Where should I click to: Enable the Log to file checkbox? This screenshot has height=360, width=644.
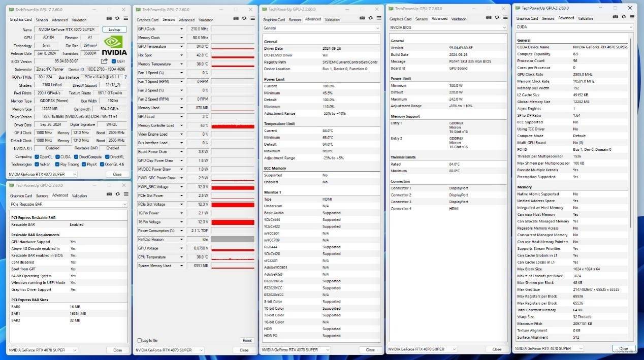coord(140,340)
